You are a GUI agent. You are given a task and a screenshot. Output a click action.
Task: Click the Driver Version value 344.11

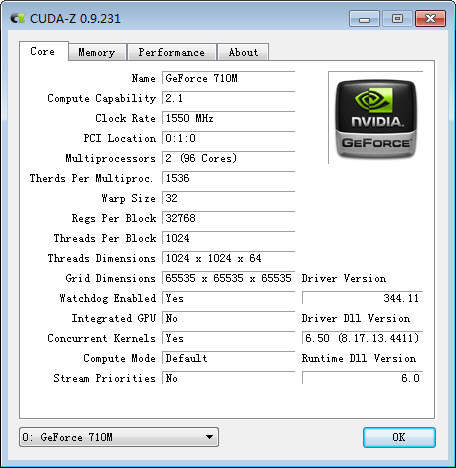[362, 298]
